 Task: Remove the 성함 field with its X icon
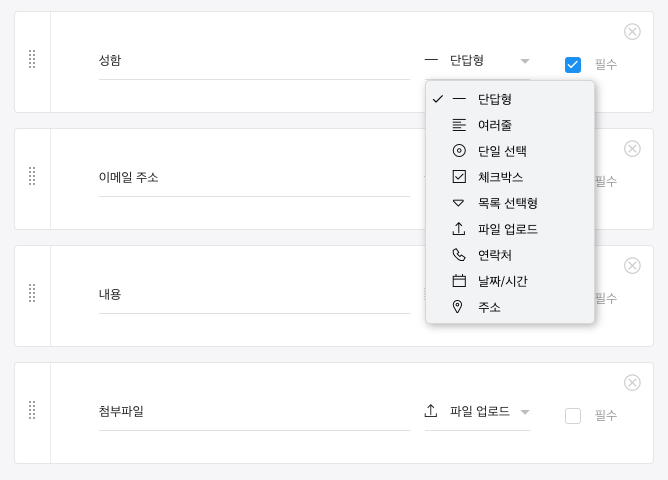(632, 31)
